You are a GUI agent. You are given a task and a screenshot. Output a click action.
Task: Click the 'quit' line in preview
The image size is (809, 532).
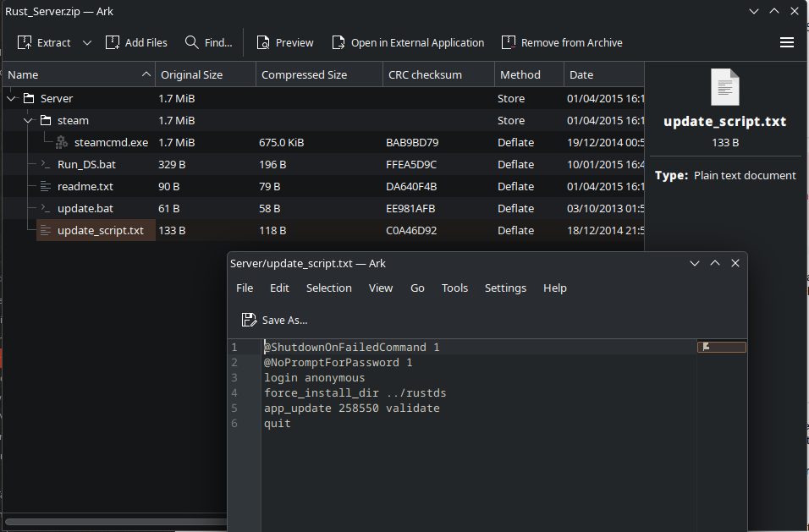coord(278,424)
